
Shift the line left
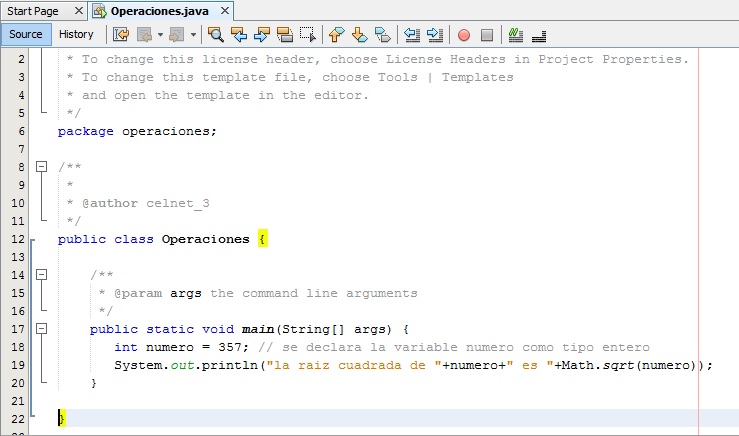coord(411,35)
